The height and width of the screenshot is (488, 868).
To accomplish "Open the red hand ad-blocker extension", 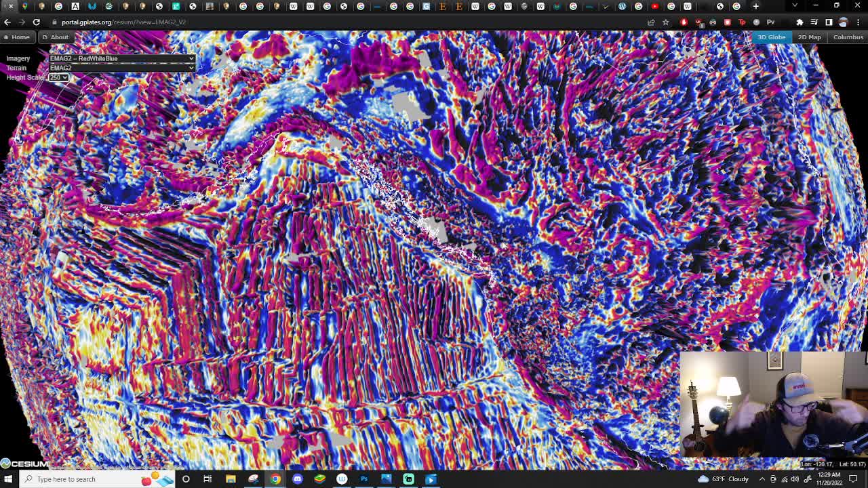I will (684, 22).
